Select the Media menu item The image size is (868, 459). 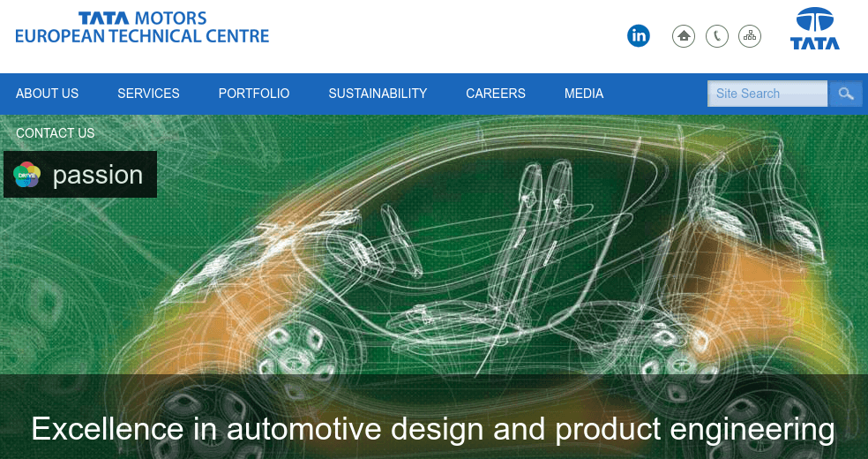coord(584,94)
